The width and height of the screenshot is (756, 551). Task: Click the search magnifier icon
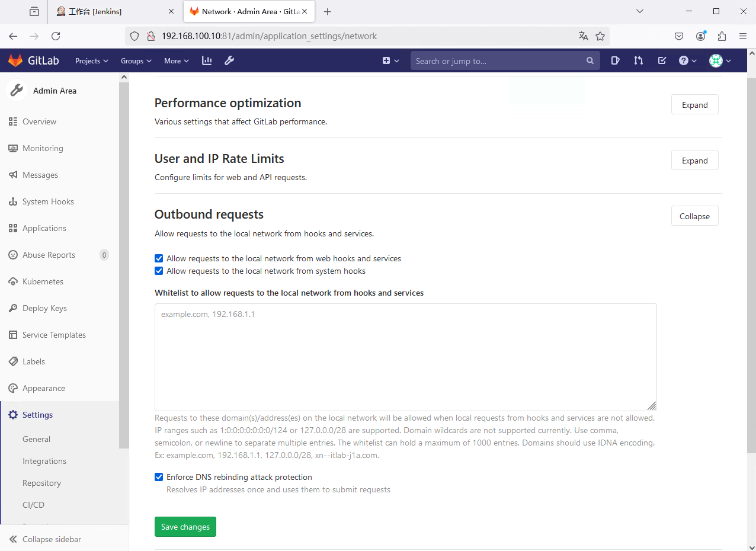tap(590, 60)
